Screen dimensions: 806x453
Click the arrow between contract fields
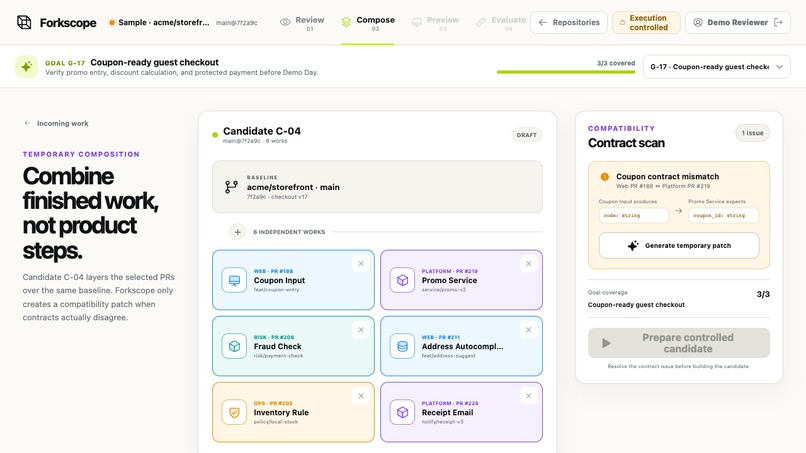(x=679, y=211)
